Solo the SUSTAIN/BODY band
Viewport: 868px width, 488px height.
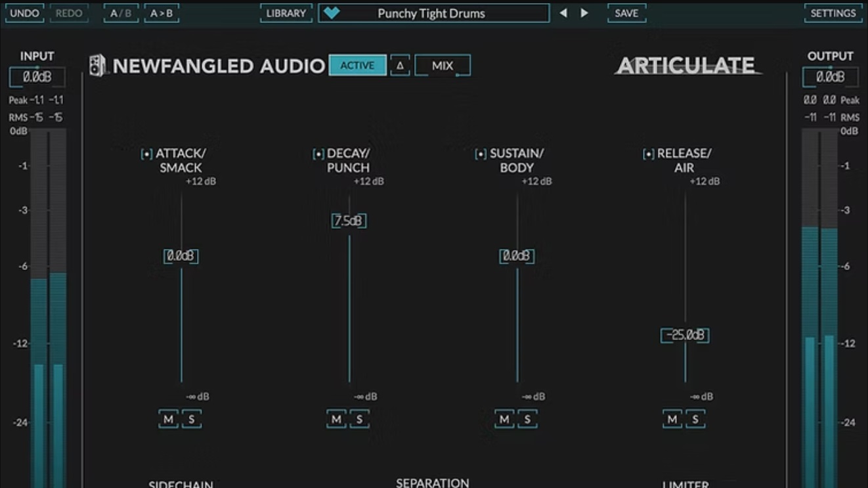click(x=527, y=418)
